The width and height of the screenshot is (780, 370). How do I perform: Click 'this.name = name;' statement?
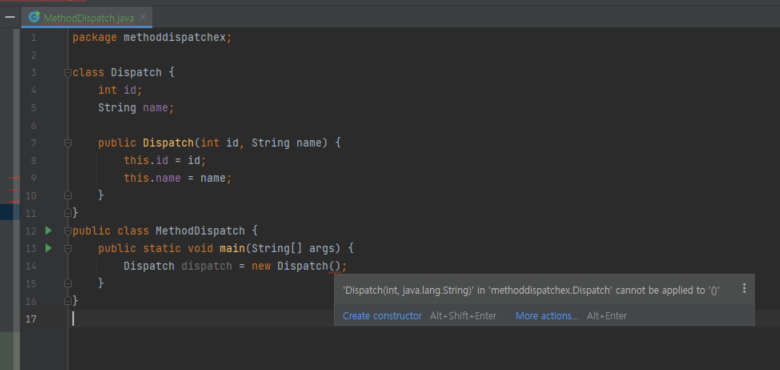pyautogui.click(x=178, y=178)
